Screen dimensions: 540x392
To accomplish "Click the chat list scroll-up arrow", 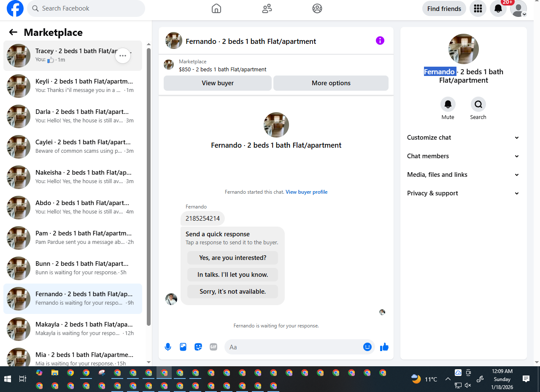I will (148, 44).
